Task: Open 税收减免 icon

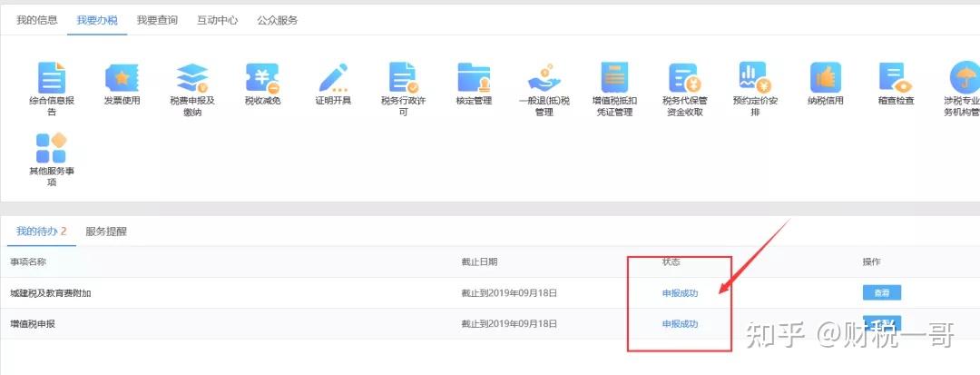Action: pos(262,78)
